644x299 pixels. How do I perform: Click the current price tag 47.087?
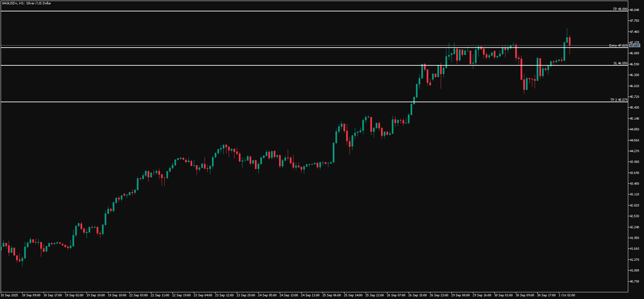click(634, 46)
